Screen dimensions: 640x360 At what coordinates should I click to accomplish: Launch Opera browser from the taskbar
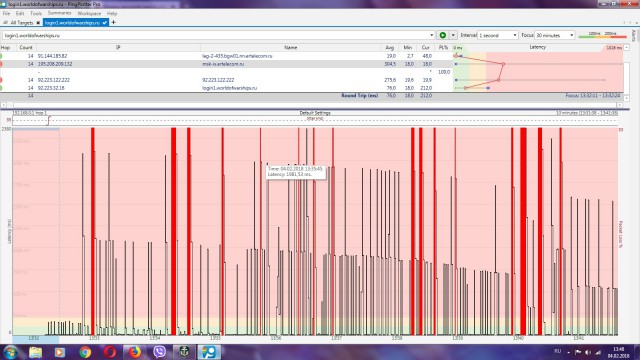(110, 352)
